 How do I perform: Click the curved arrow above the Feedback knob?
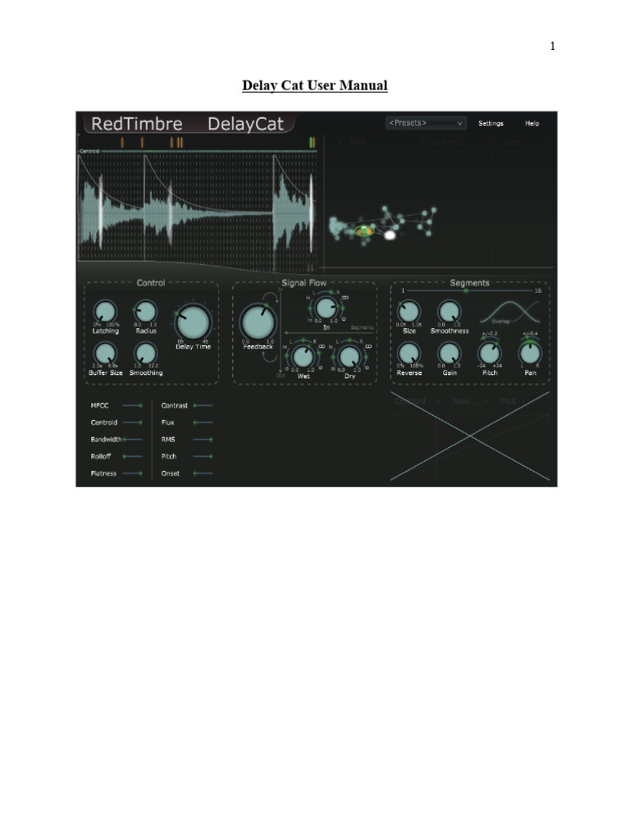(270, 299)
